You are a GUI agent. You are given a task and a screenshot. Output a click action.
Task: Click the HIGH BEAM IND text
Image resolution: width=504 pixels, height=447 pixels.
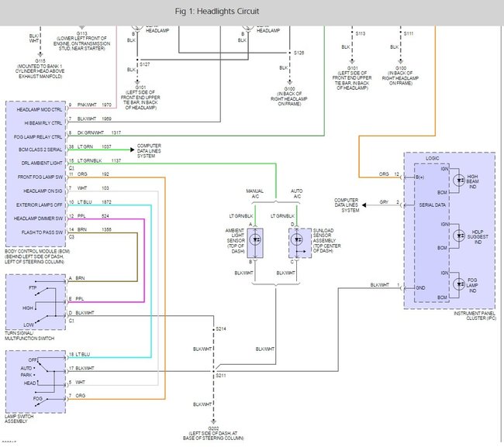click(472, 181)
